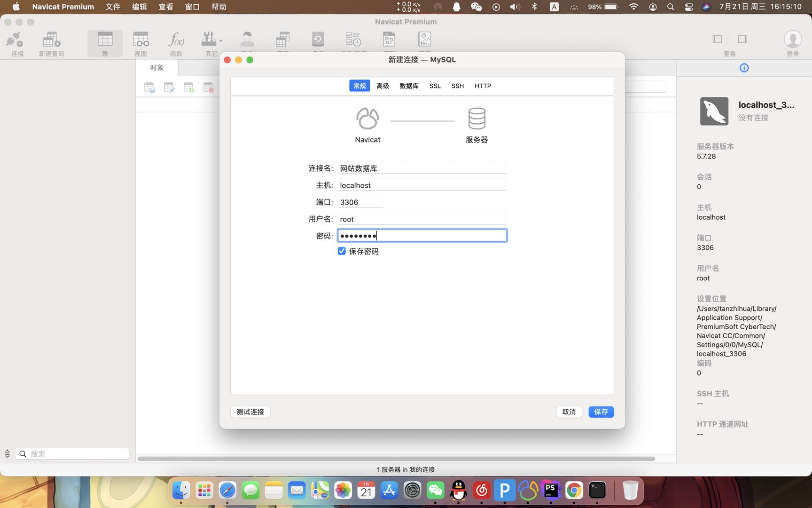Click the Connection Name field with 网站数据库

click(422, 168)
